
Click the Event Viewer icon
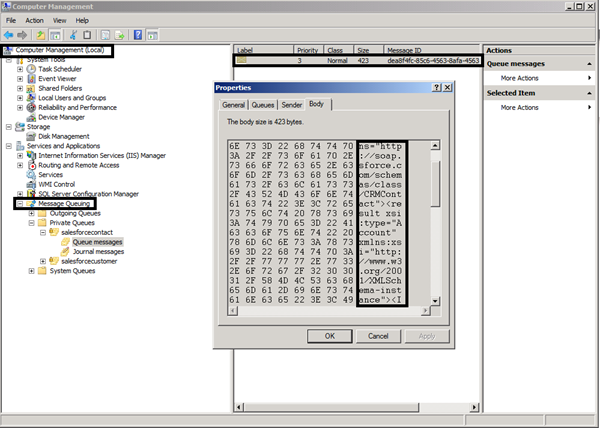31,79
